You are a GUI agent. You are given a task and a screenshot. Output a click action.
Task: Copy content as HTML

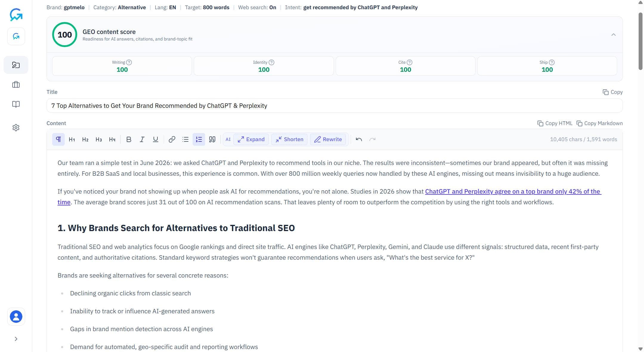click(x=555, y=123)
